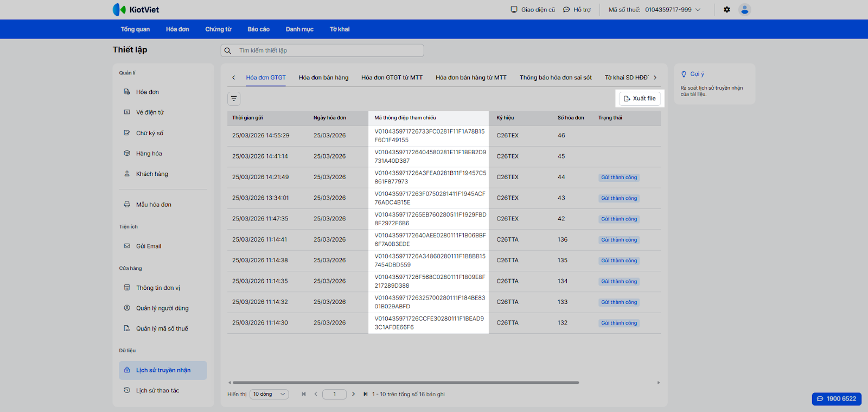Click the horizontal table scrollbar
Screen dimensions: 868x412
click(405, 383)
